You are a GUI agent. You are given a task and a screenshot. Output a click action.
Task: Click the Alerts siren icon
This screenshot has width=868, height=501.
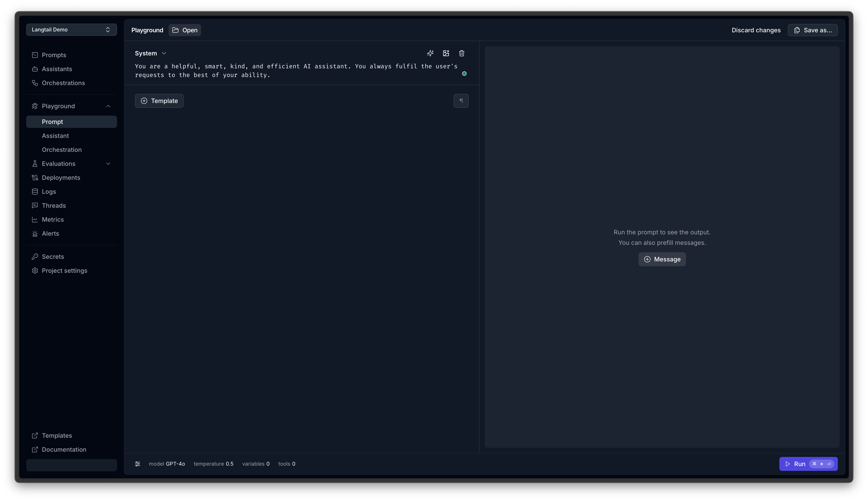tap(35, 234)
